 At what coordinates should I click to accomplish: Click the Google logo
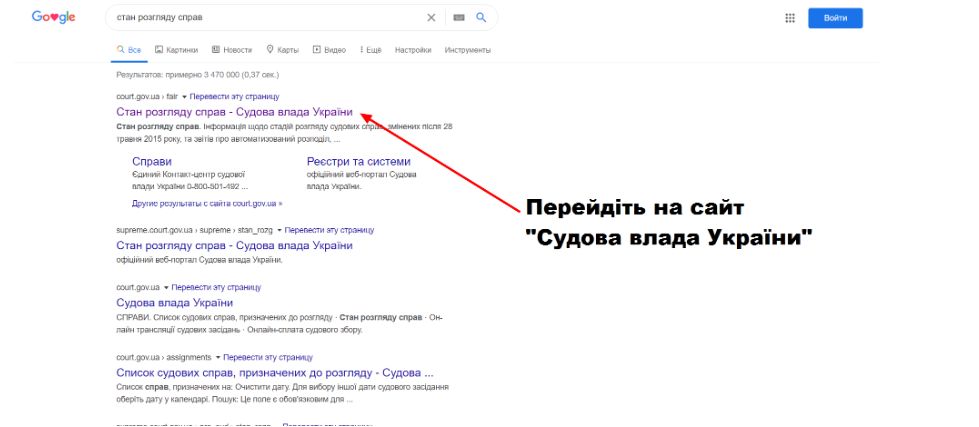53,17
